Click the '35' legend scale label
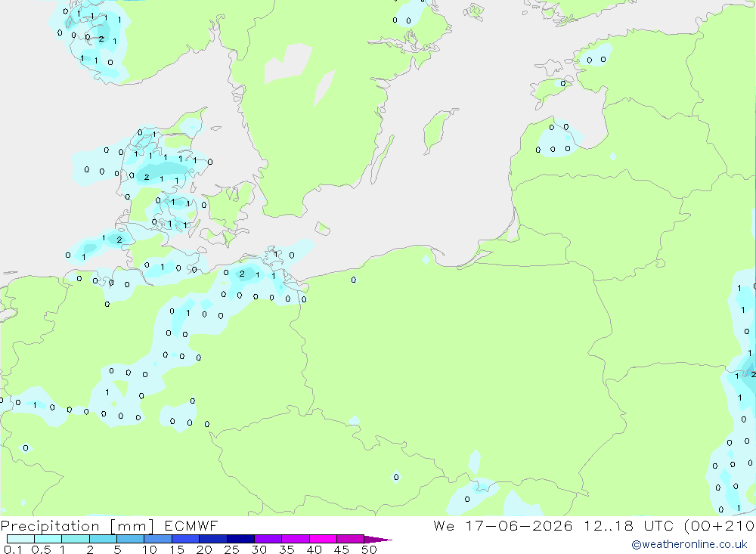The height and width of the screenshot is (554, 756). point(287,549)
